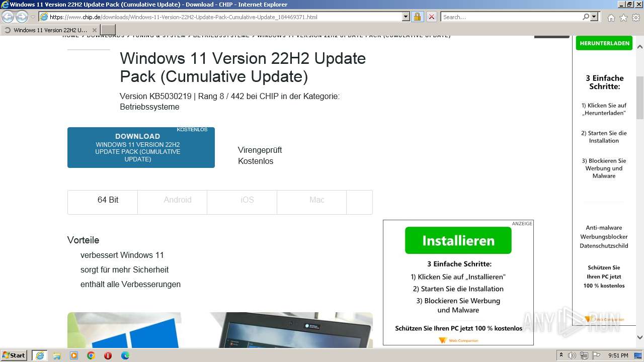Click the 9:51 PM clock
Viewport: 644px width, 362px height.
coord(618,355)
